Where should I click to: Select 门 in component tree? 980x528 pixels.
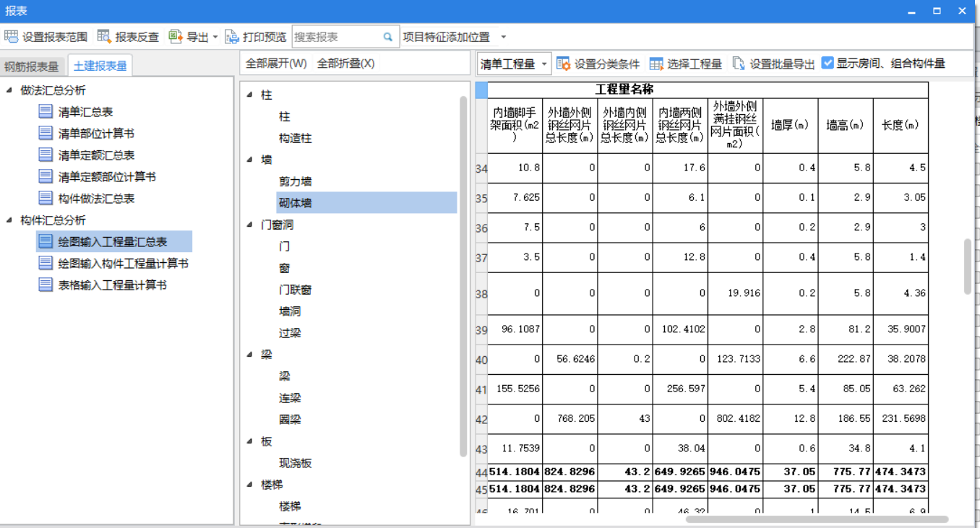284,246
